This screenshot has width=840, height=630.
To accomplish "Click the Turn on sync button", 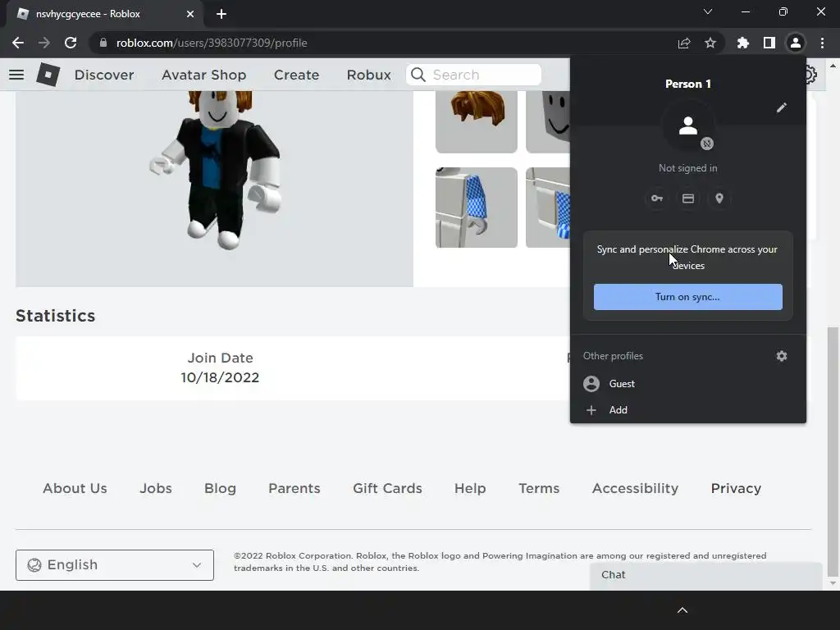I will point(688,297).
